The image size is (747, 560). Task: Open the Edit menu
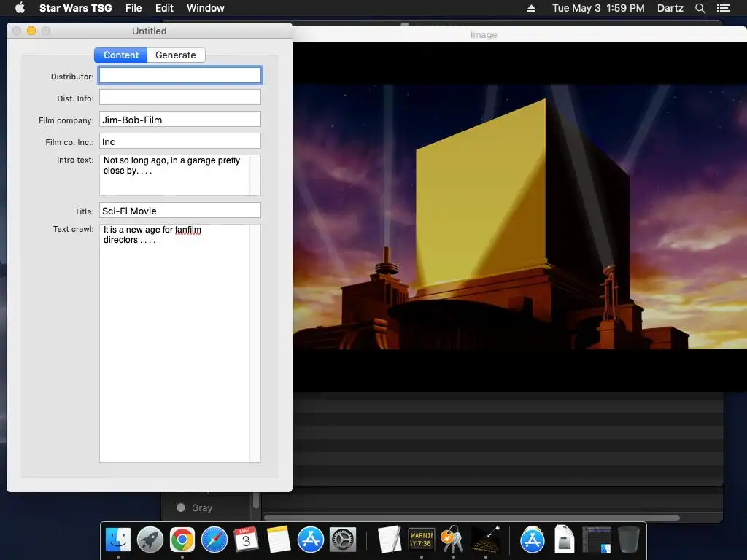click(x=164, y=8)
